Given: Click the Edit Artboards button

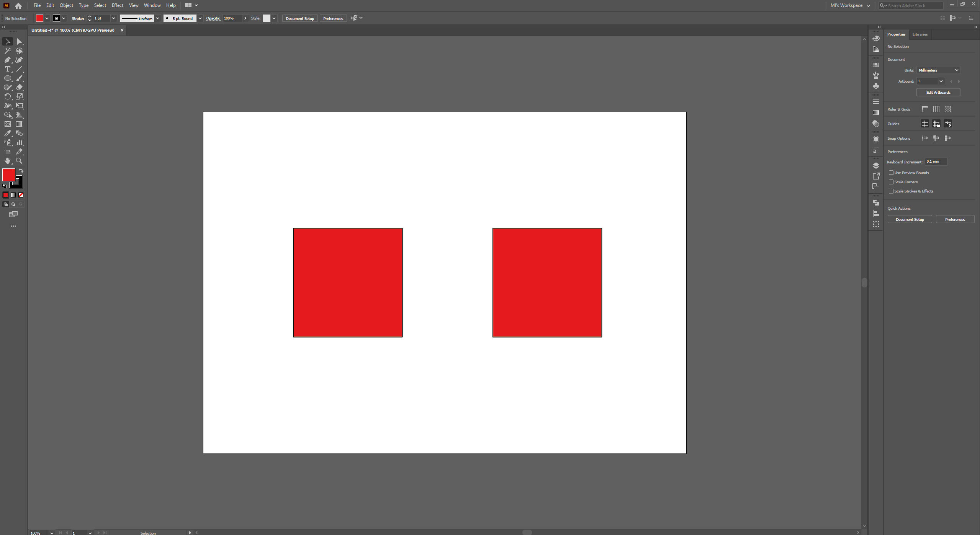Looking at the screenshot, I should pyautogui.click(x=938, y=92).
